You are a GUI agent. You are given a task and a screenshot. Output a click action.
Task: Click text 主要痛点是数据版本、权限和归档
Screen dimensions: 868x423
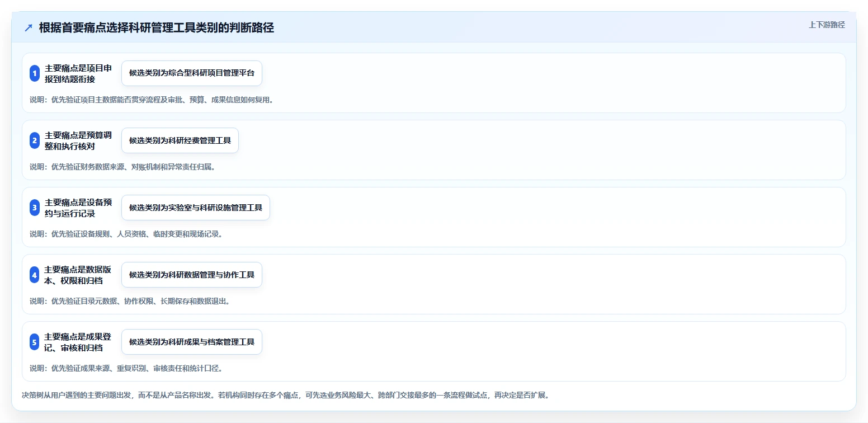78,275
